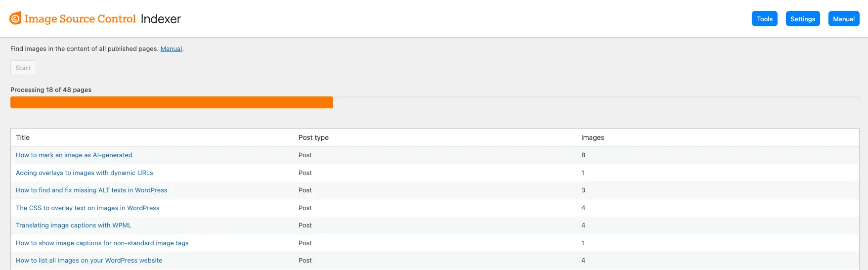Open "How to show image captions" post link
Image resolution: width=868 pixels, height=270 pixels.
point(102,243)
